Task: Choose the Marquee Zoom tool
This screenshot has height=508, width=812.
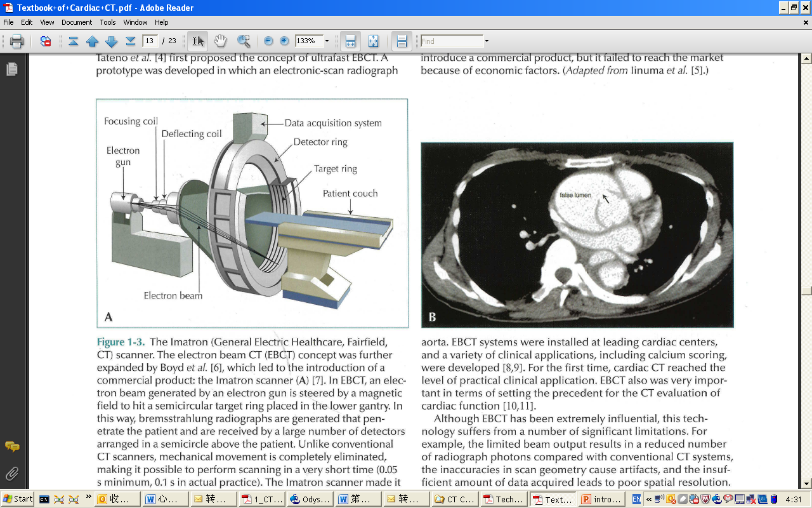Action: 243,41
